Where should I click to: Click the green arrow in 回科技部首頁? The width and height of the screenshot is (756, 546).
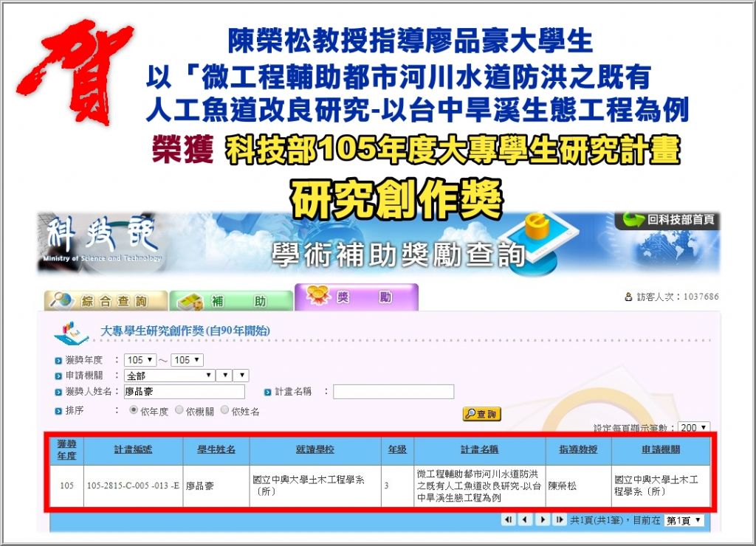pyautogui.click(x=633, y=220)
